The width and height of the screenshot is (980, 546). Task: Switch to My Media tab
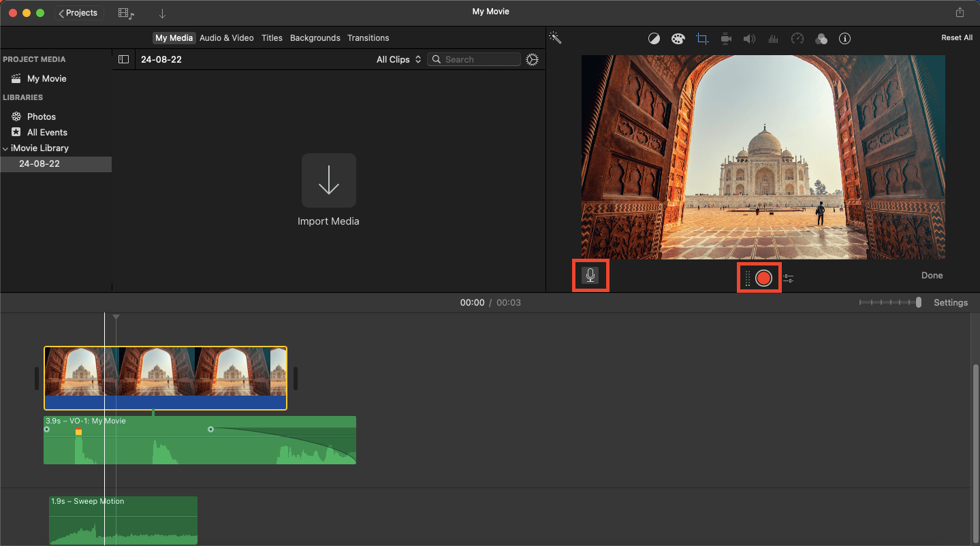(174, 38)
